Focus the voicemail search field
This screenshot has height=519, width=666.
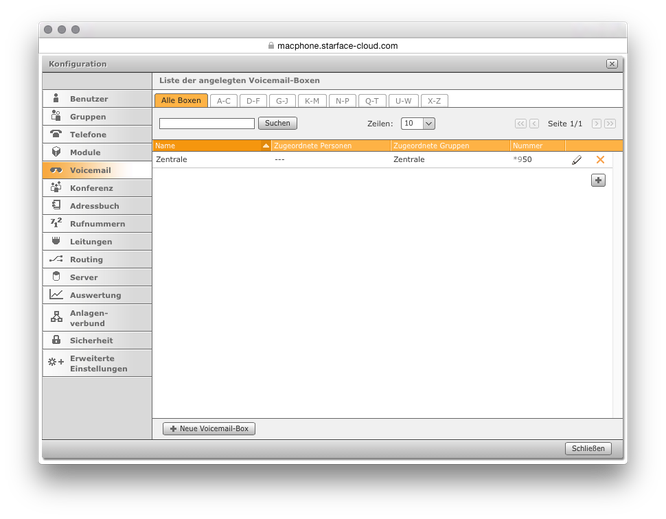207,124
